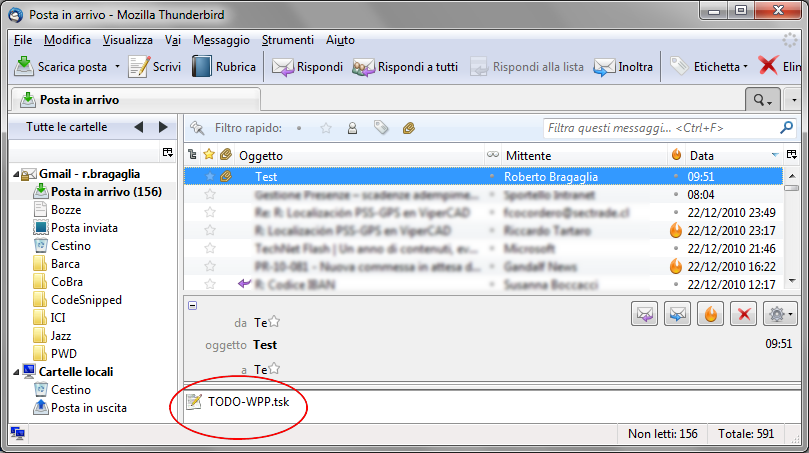Image resolution: width=809 pixels, height=453 pixels.
Task: Delete the message with the red X header button
Action: pyautogui.click(x=743, y=314)
